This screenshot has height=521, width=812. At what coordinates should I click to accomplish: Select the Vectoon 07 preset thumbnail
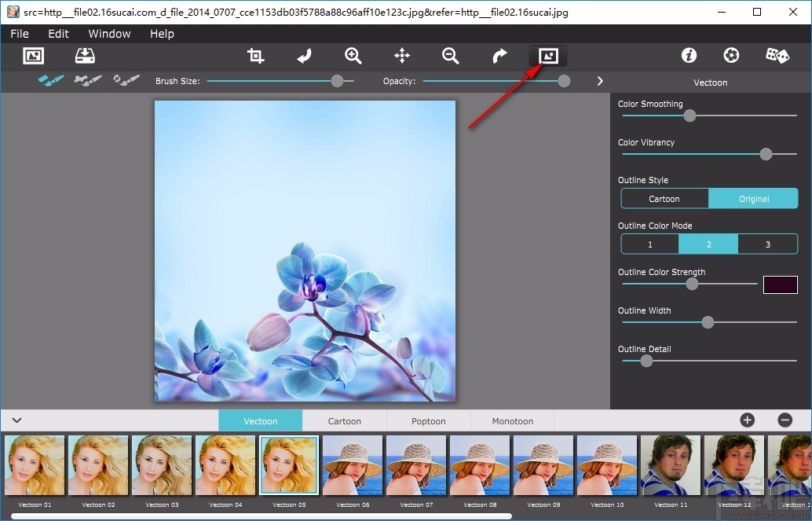click(x=416, y=465)
